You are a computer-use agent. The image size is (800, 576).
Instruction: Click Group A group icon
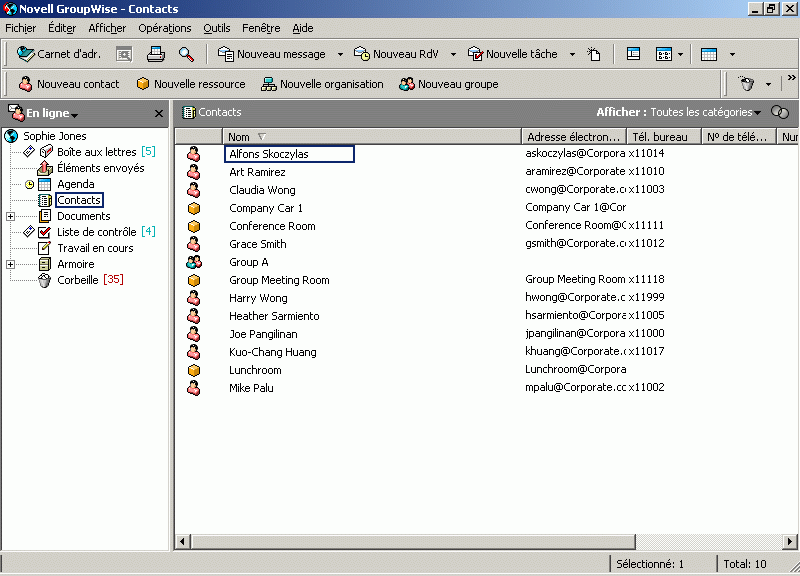(193, 262)
